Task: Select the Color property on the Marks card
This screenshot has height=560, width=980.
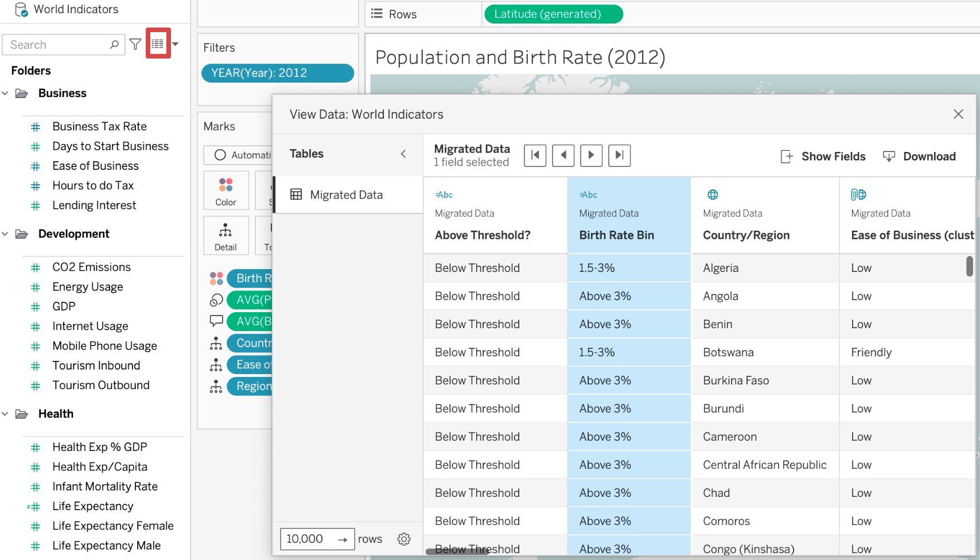Action: (x=225, y=190)
